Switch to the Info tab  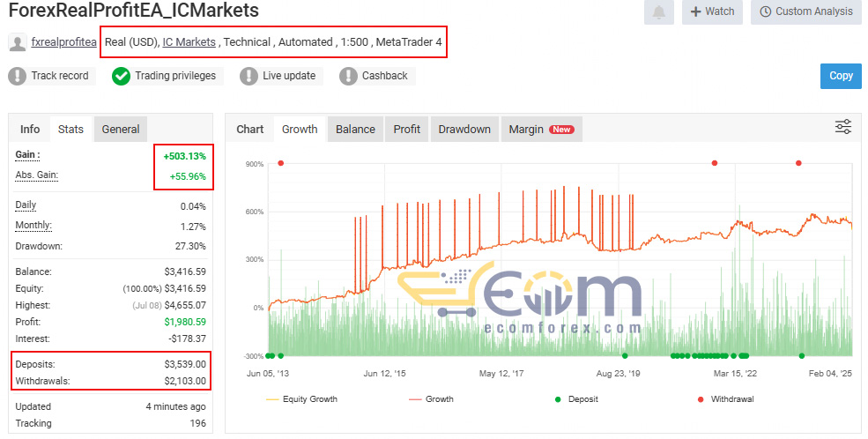point(30,129)
